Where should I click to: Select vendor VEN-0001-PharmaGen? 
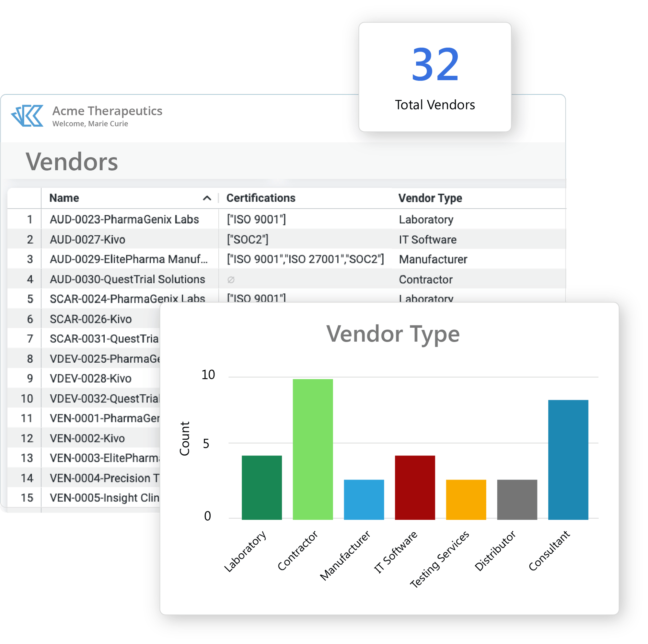[105, 418]
